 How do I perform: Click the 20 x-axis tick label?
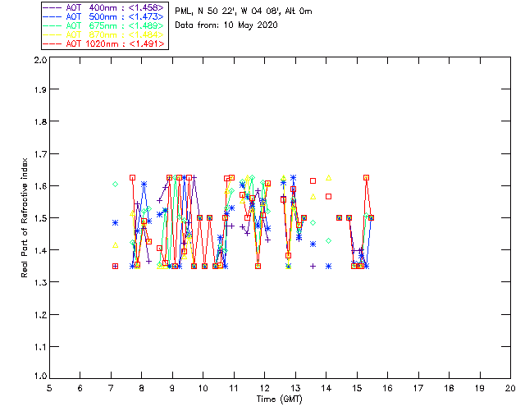pos(510,388)
